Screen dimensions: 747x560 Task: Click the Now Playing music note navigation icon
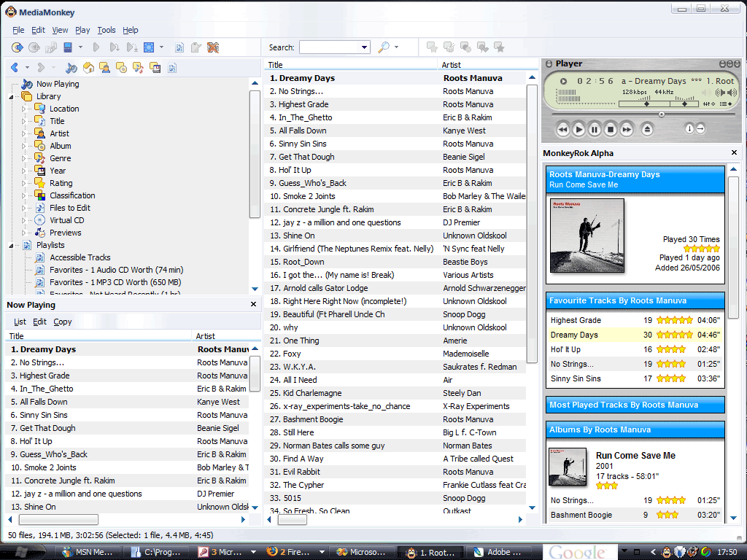tap(71, 68)
